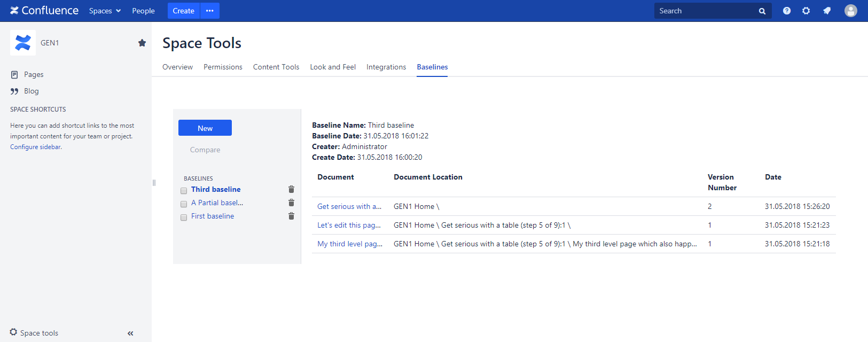Open the Create more options ellipsis

click(209, 11)
